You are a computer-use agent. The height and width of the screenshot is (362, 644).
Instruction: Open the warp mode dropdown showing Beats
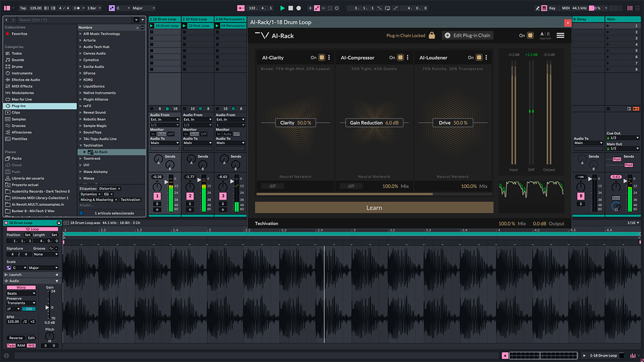click(21, 293)
